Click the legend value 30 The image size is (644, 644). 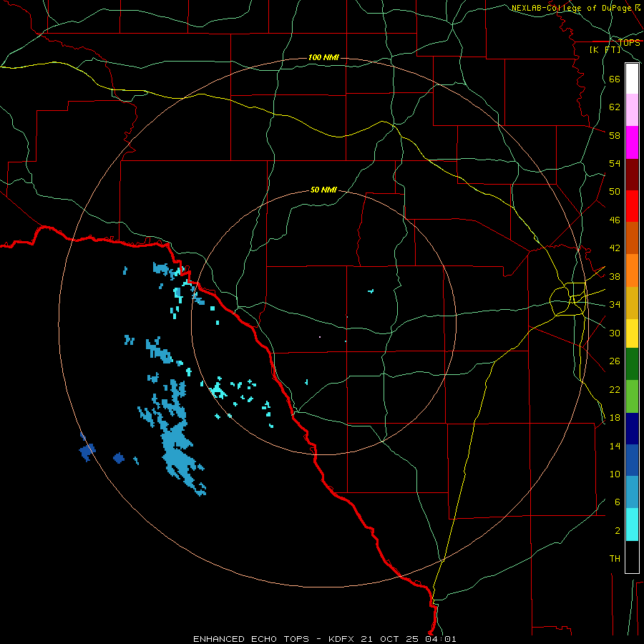point(615,333)
